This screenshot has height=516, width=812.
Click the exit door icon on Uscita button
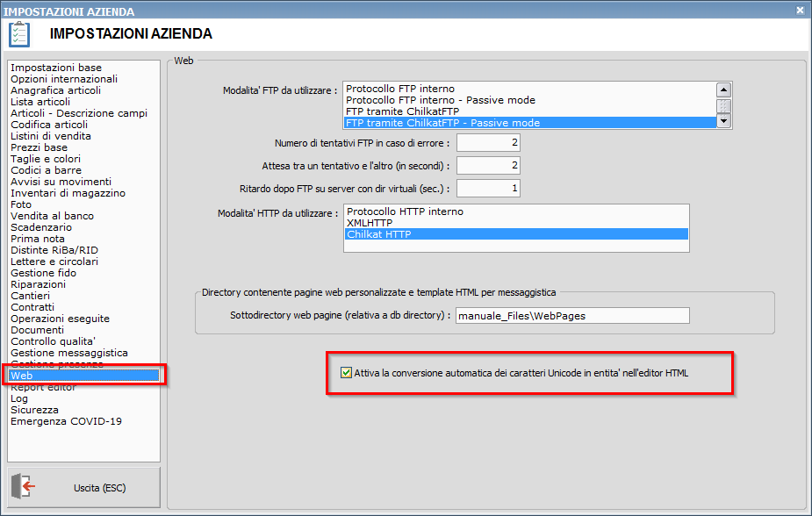coord(24,486)
